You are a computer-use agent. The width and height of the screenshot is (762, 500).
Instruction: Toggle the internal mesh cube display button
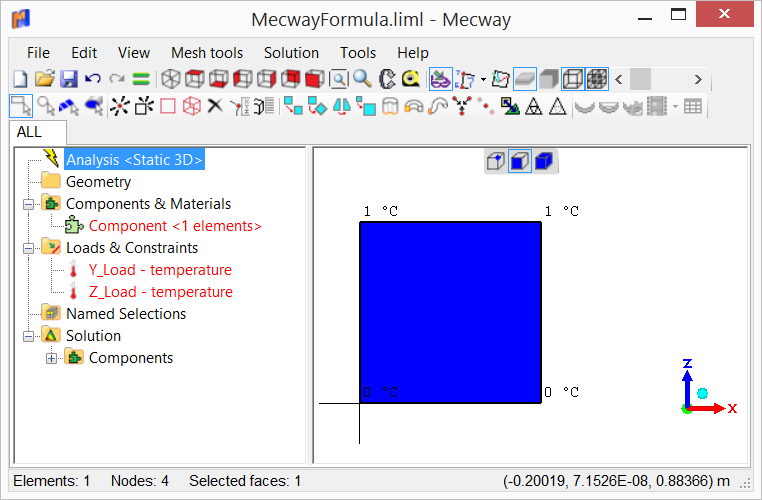pos(597,79)
